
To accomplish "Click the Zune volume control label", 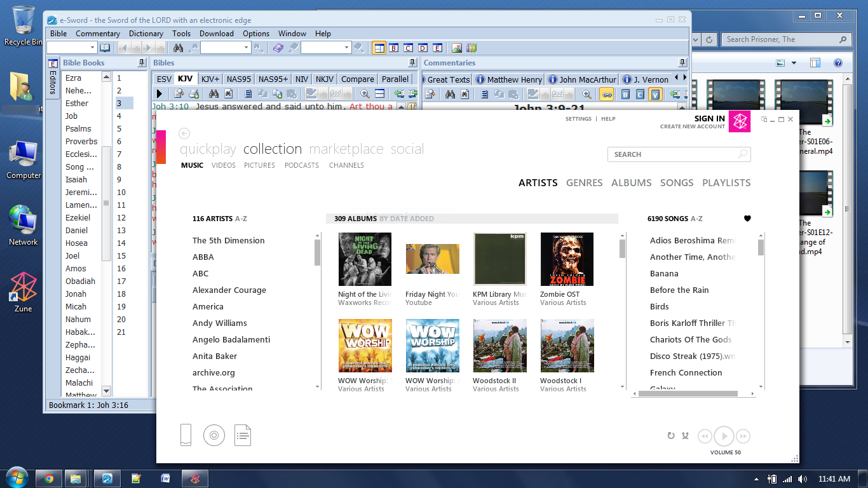I will click(726, 452).
